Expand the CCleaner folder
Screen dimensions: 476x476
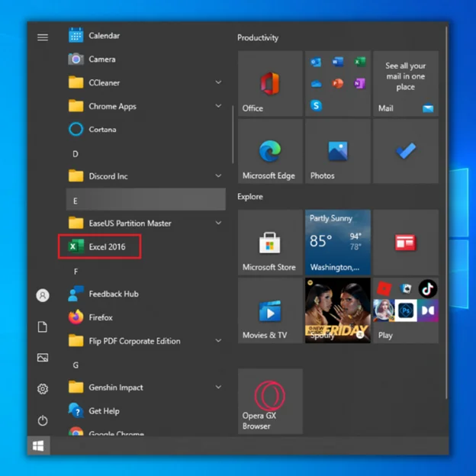click(218, 82)
